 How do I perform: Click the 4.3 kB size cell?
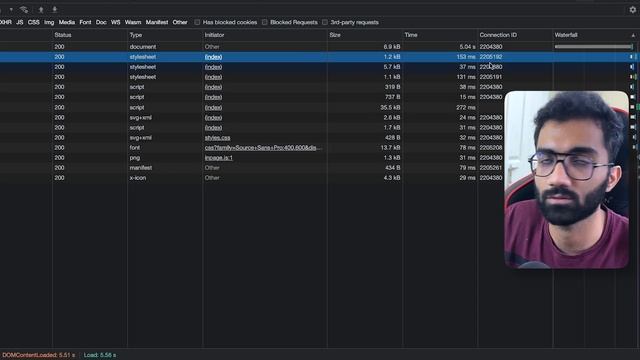[391, 178]
